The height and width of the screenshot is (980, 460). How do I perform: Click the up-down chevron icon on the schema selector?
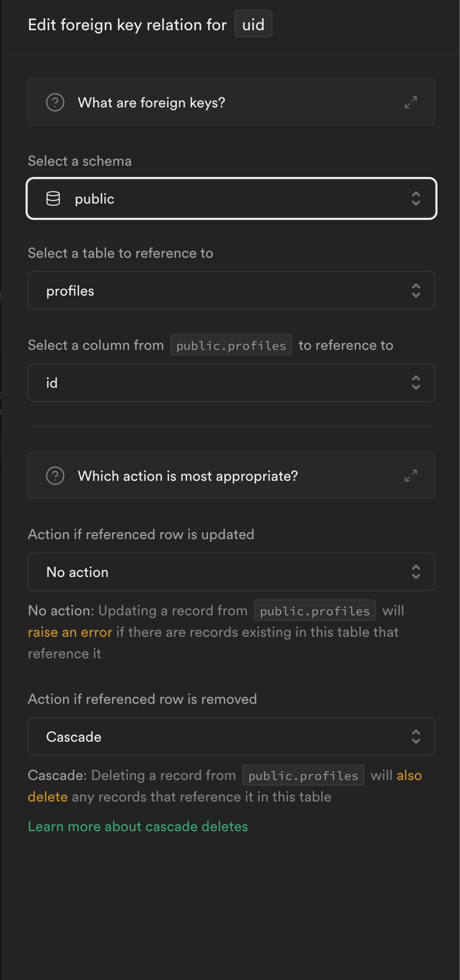coord(416,198)
